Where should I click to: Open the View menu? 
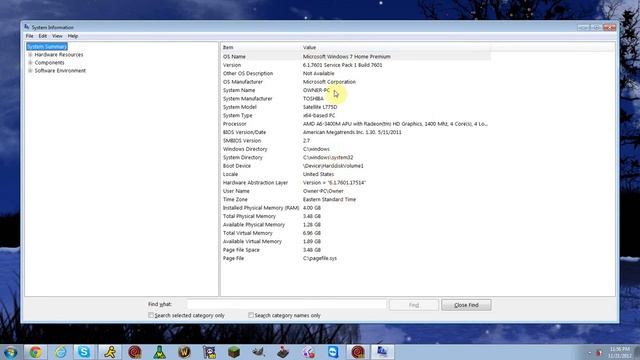pos(58,36)
